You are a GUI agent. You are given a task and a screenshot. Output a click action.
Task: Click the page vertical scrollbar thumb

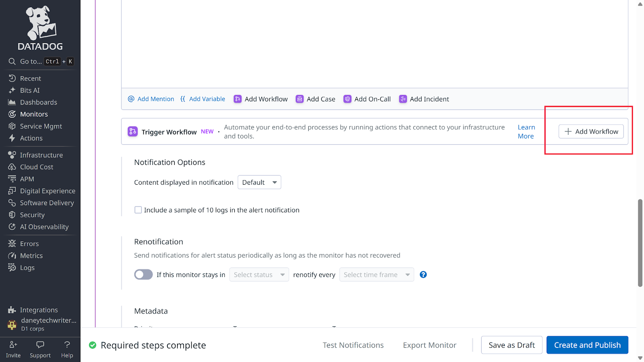click(640, 243)
